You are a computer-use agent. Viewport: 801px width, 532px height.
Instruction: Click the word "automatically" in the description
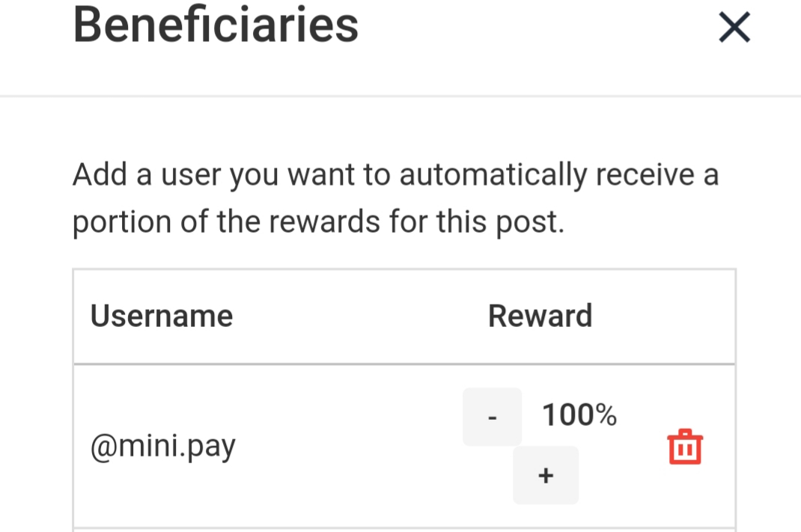pos(493,175)
